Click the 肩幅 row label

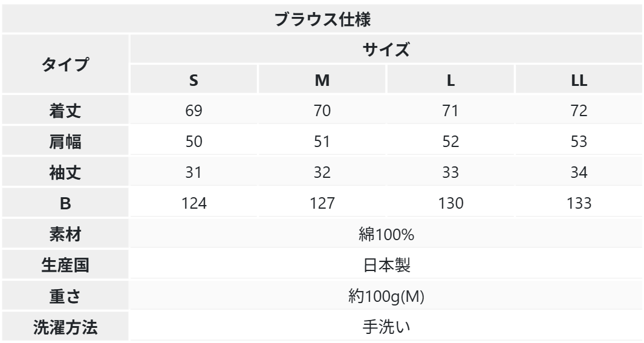tap(65, 142)
